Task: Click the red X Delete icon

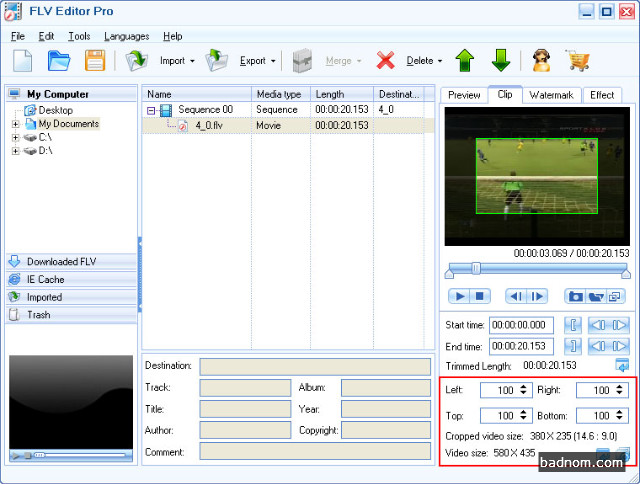Action: (x=385, y=61)
